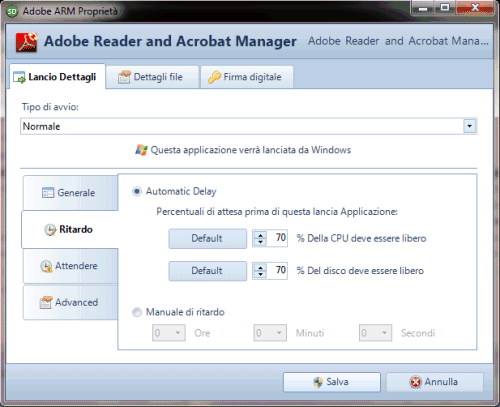
Task: Click the launch icon on Lancio Dettagli
Action: click(19, 77)
